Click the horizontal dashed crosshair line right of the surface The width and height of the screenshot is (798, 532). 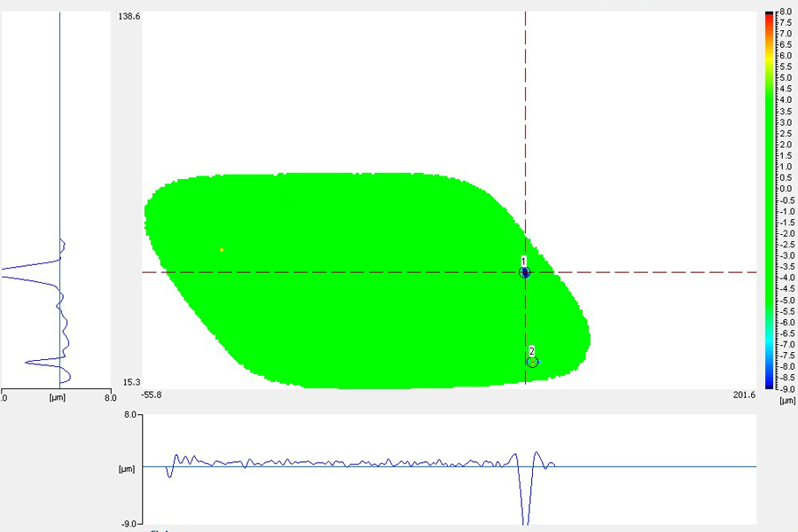coord(665,272)
